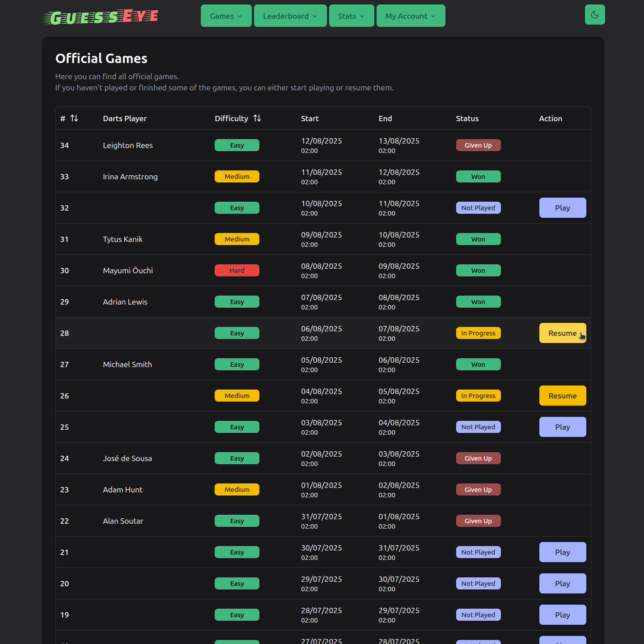The image size is (644, 644).
Task: Play game number 20
Action: pyautogui.click(x=563, y=583)
